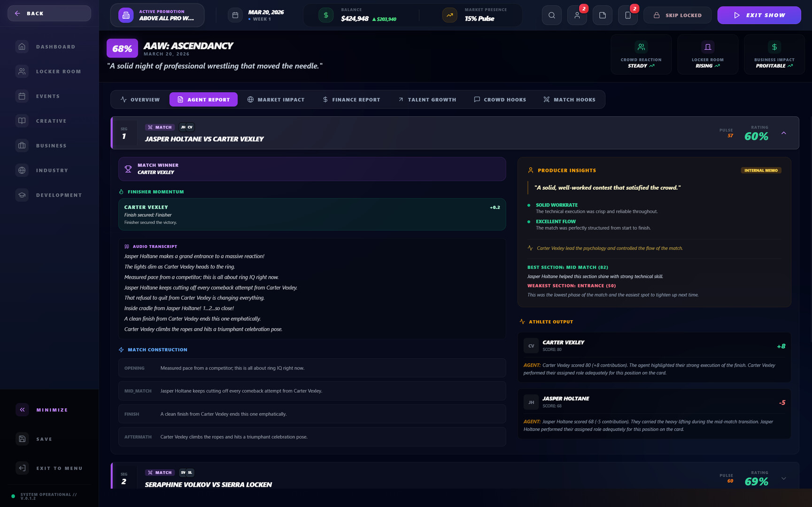
Task: Click the search magnifier icon in top bar
Action: click(x=551, y=15)
